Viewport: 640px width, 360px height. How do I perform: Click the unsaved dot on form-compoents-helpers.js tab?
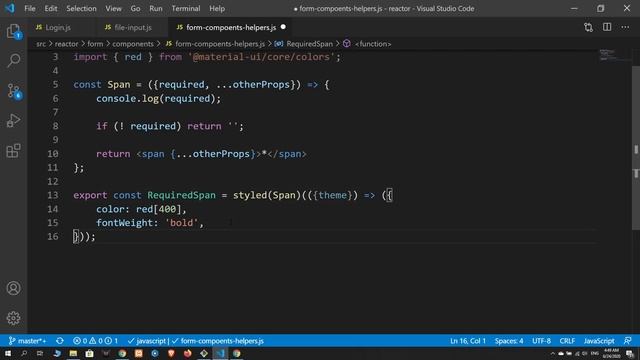[283, 27]
